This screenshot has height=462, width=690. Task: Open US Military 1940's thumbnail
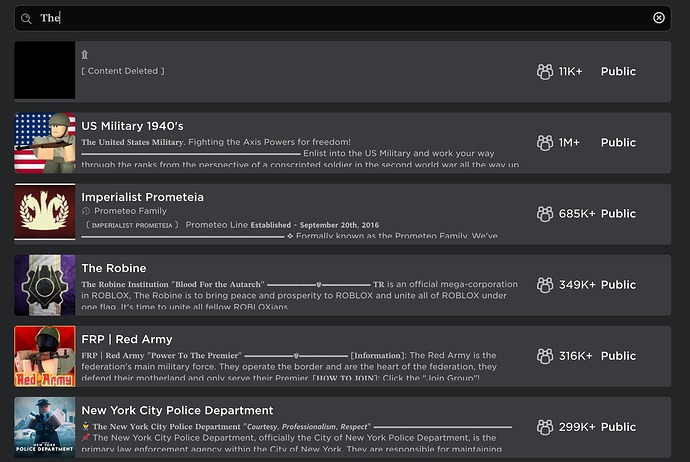[x=44, y=143]
